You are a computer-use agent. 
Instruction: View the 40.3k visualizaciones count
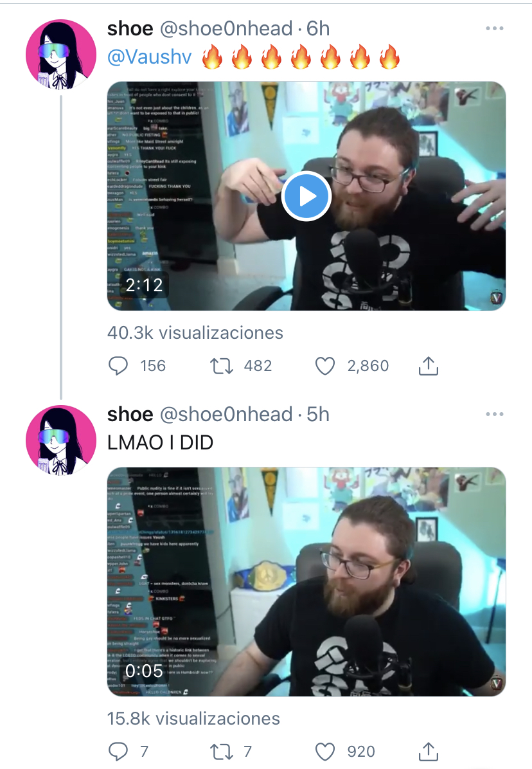click(195, 333)
